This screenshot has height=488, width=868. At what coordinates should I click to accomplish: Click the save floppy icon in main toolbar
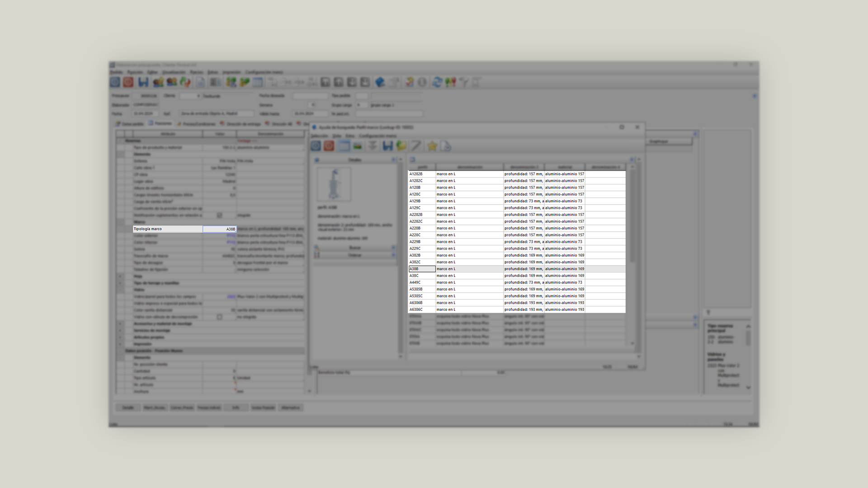143,82
